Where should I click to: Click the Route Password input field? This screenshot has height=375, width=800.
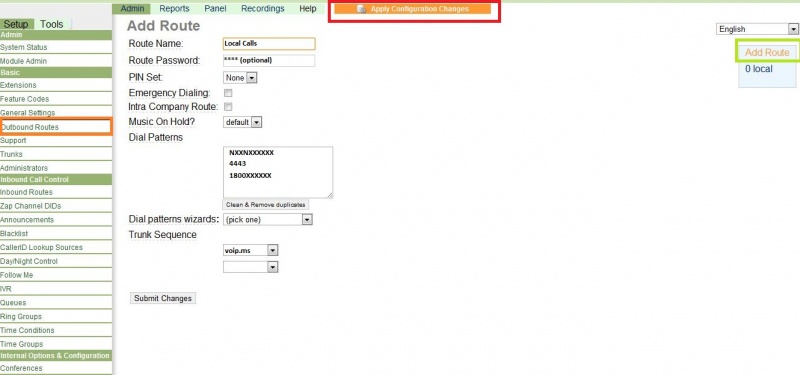pyautogui.click(x=269, y=60)
